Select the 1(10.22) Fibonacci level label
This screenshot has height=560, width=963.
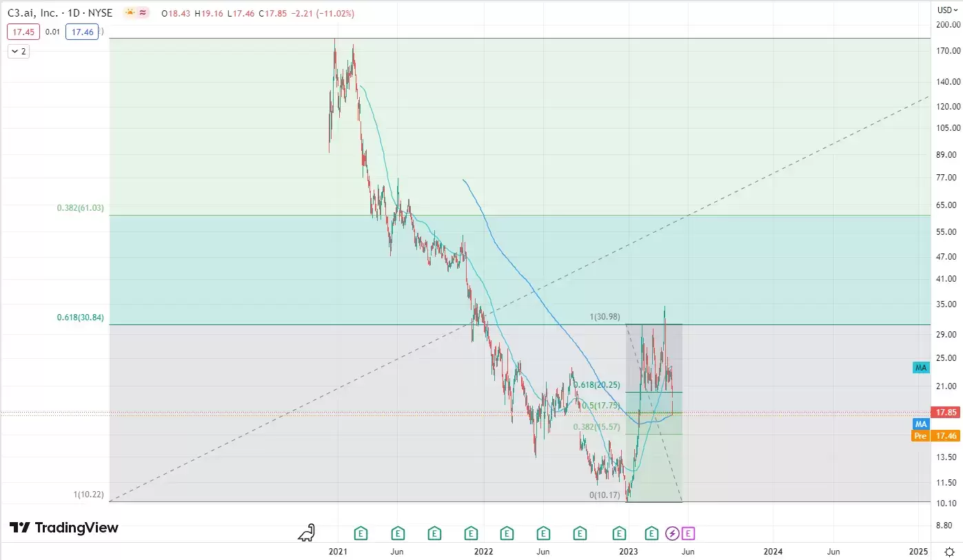[x=89, y=495]
